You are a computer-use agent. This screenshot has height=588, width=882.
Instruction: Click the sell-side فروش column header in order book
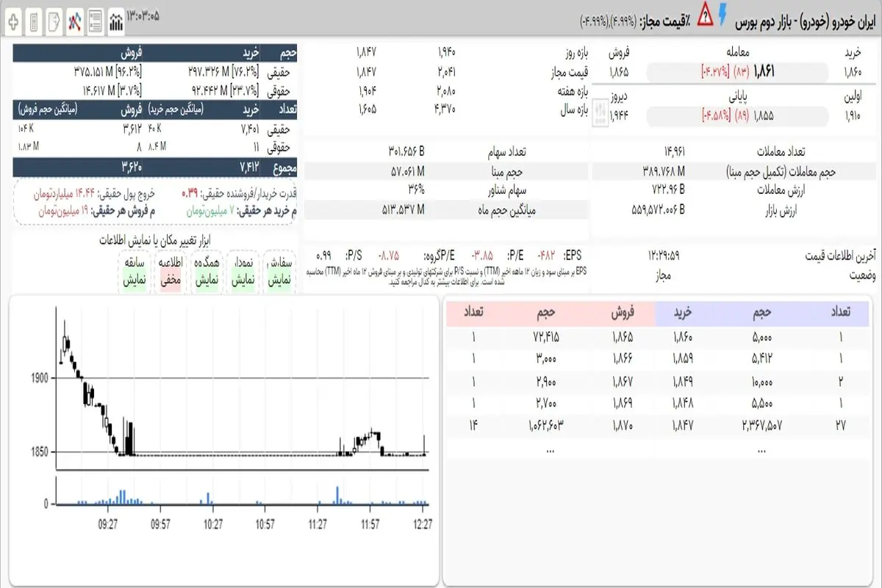click(623, 312)
